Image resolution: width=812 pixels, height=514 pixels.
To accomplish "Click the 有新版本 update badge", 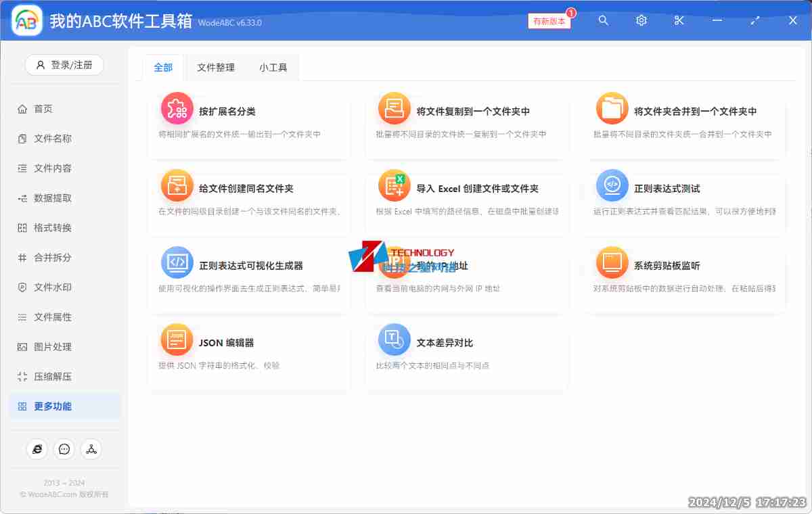I will click(x=549, y=21).
